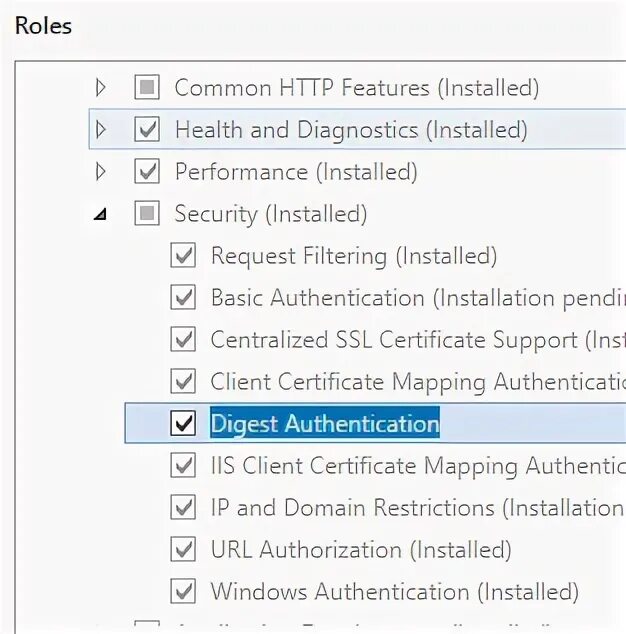This screenshot has height=634, width=626.
Task: Click the Windows Authentication checkbox
Action: (x=183, y=592)
